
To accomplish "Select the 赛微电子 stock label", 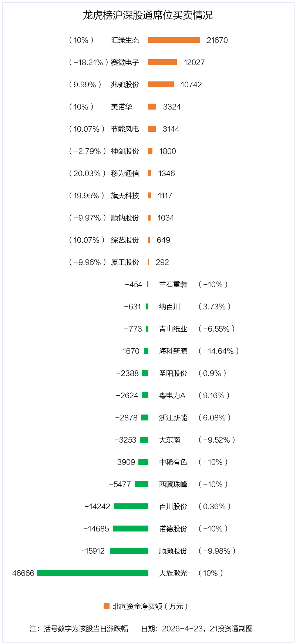I will 125,62.
